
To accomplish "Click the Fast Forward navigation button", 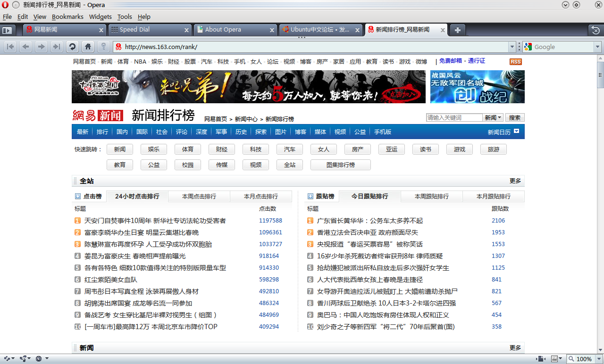I will 57,47.
